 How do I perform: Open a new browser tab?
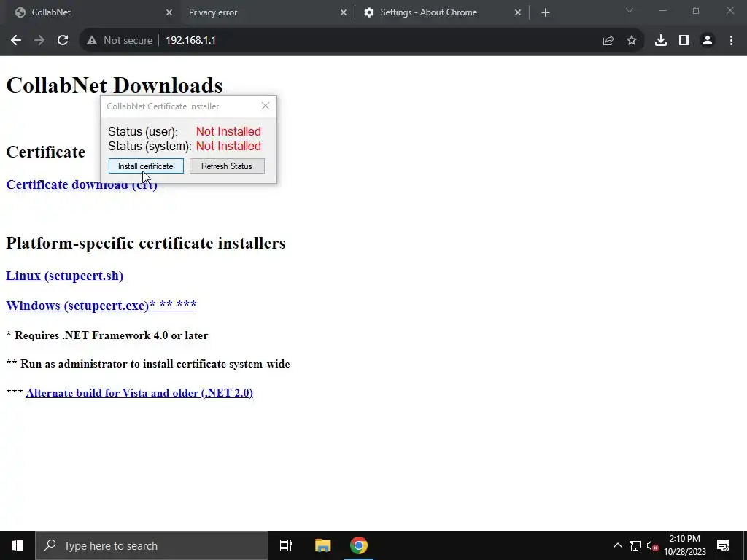[x=546, y=12]
